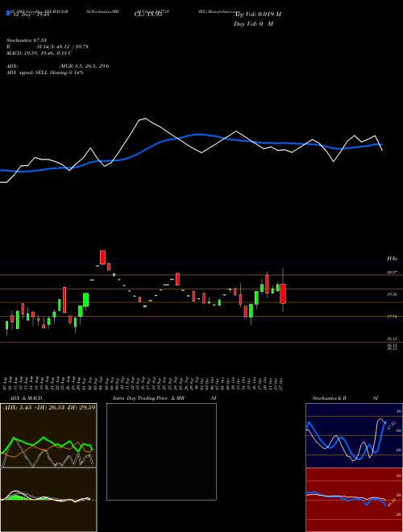This screenshot has height=532, width=403.
Task: Click the 17.74 price level label
Action: (393, 317)
